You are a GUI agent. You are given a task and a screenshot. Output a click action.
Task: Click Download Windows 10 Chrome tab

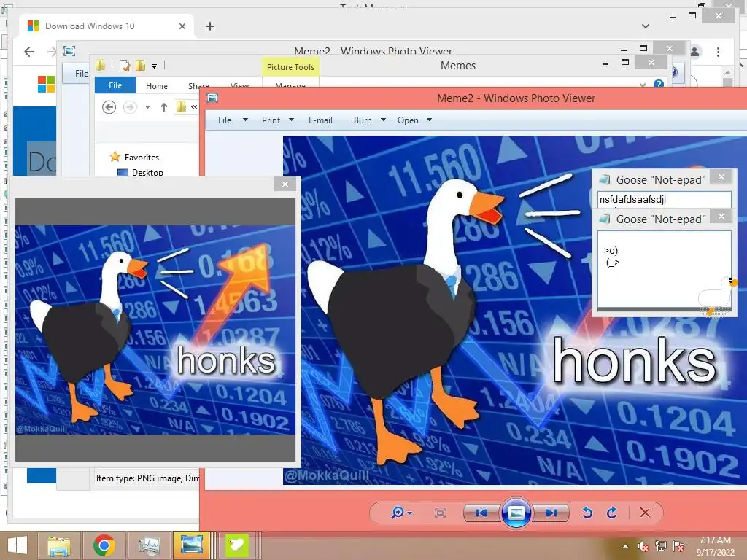coord(107,26)
